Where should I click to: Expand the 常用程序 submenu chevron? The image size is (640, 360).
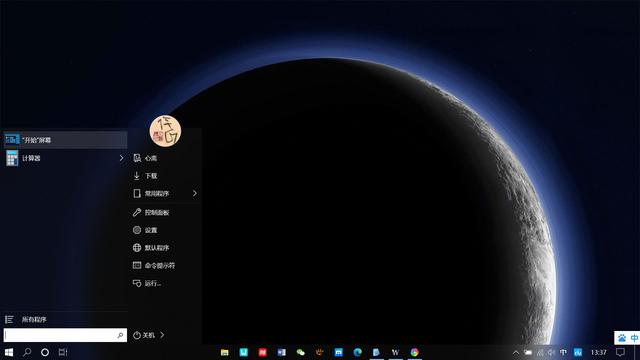195,193
